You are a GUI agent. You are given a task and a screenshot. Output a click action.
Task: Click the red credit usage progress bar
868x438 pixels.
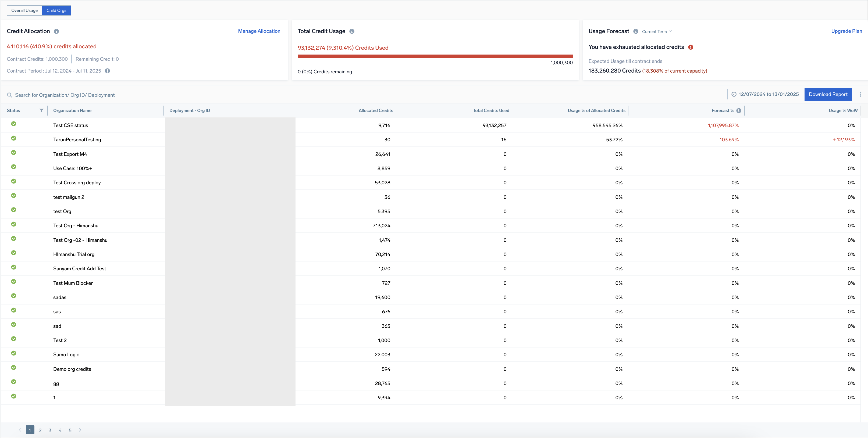(435, 56)
